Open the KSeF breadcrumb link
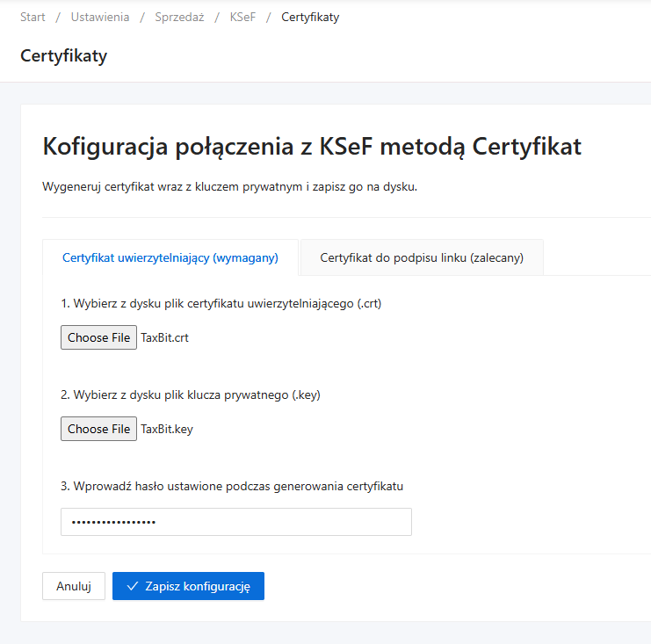Screen dimensions: 651x644 pos(242,18)
